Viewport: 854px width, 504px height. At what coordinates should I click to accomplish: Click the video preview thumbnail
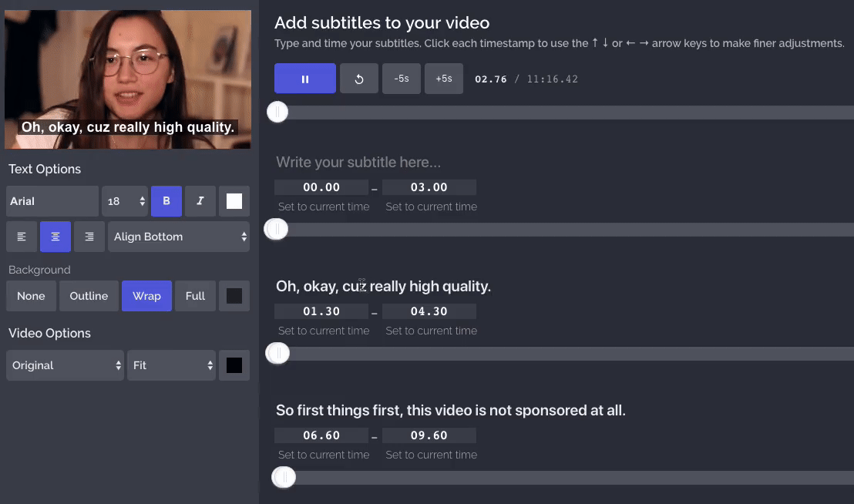tap(128, 79)
